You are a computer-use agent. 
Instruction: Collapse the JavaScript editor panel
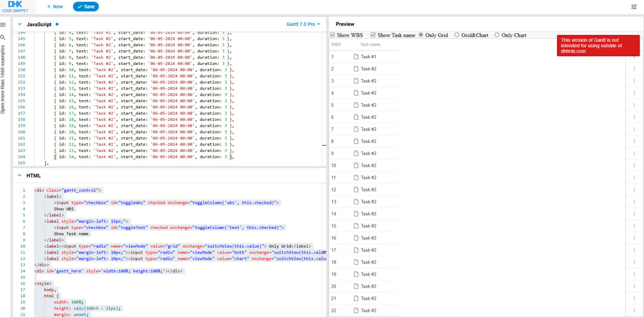point(20,24)
